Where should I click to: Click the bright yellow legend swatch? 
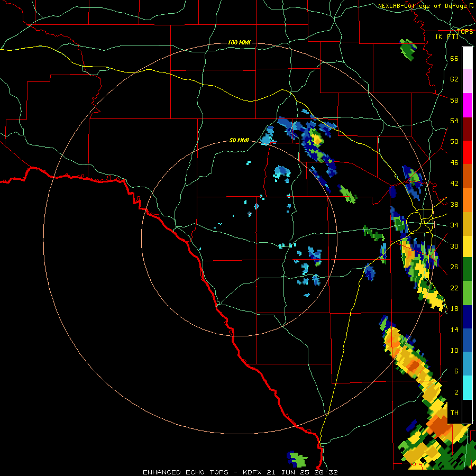tap(467, 246)
